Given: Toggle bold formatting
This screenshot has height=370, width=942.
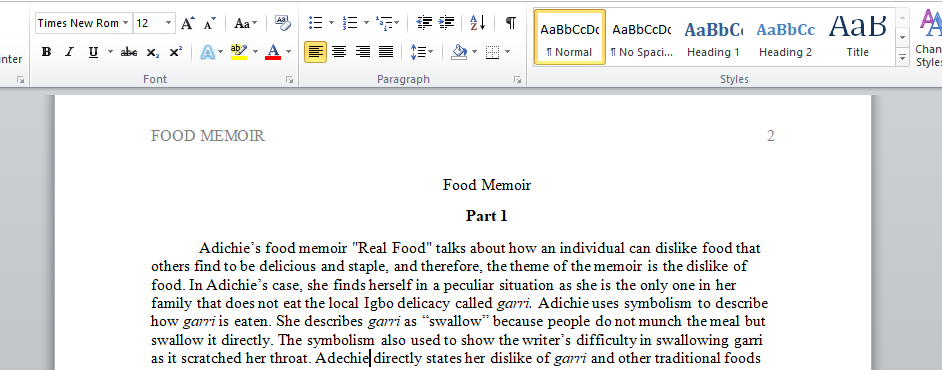Looking at the screenshot, I should (46, 52).
